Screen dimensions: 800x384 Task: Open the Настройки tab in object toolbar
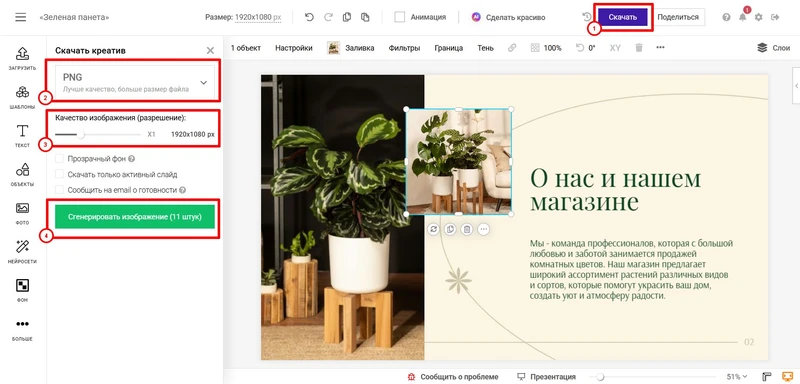294,48
